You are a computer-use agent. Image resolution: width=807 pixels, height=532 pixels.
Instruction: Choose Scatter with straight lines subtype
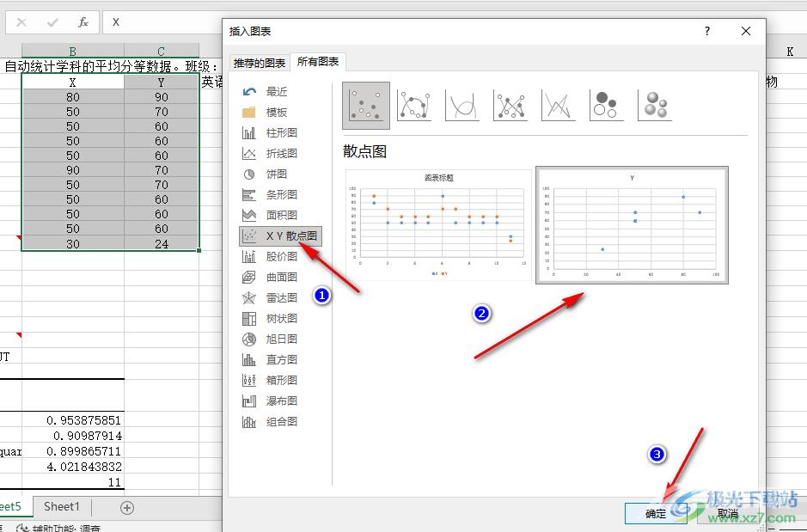pos(559,105)
